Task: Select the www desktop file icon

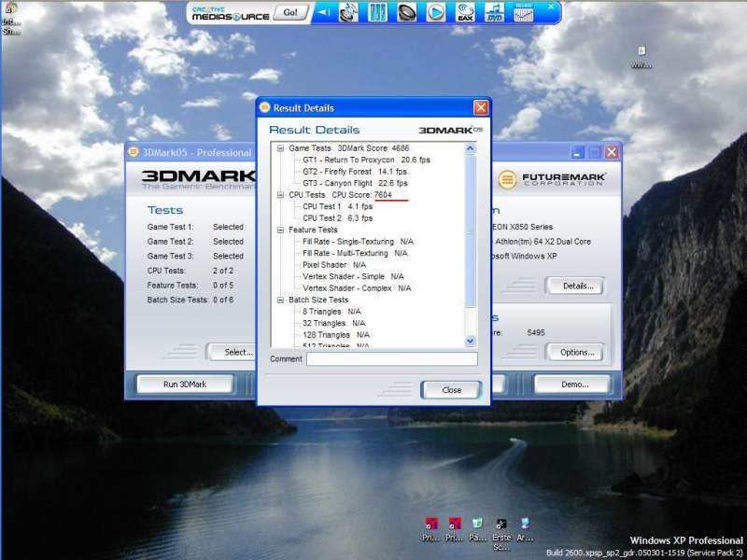Action: pyautogui.click(x=641, y=57)
